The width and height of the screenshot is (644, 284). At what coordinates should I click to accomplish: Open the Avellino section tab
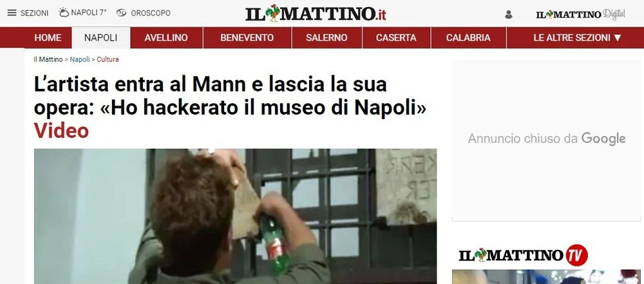[166, 38]
